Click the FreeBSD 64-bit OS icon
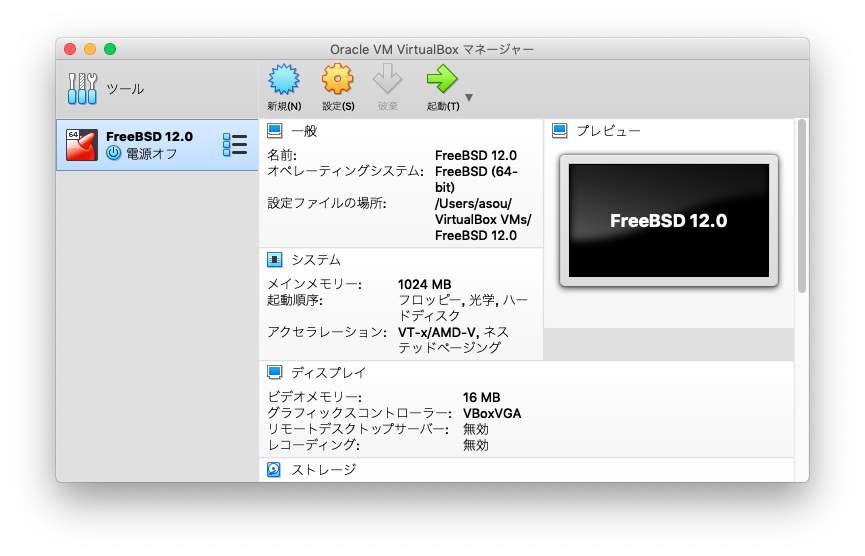This screenshot has height=556, width=865. coord(81,144)
